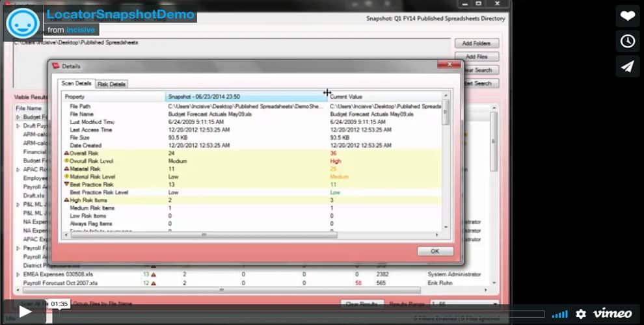Screen dimensions: 644x325
Task: Click warning triangle in Payroll Forecast Oct 2007 row
Action: pos(154,283)
